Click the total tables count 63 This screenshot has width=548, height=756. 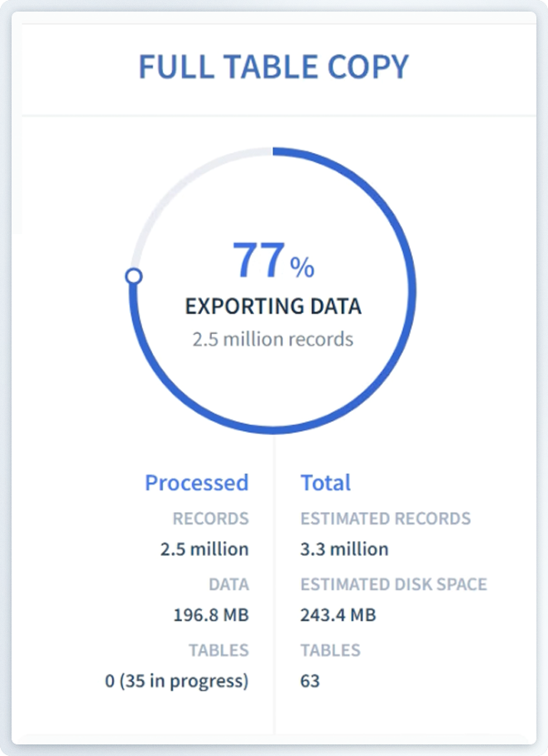[x=310, y=681]
